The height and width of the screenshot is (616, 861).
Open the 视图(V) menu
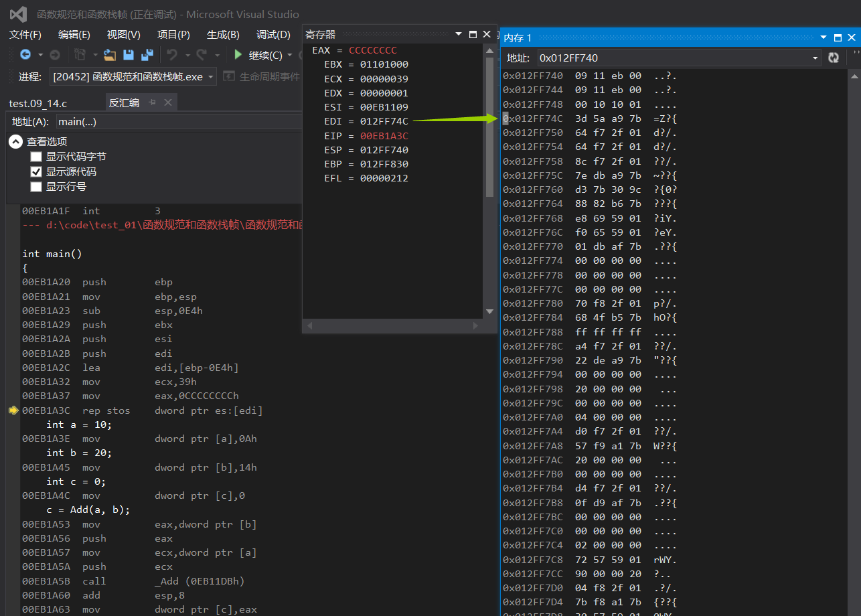[x=124, y=35]
